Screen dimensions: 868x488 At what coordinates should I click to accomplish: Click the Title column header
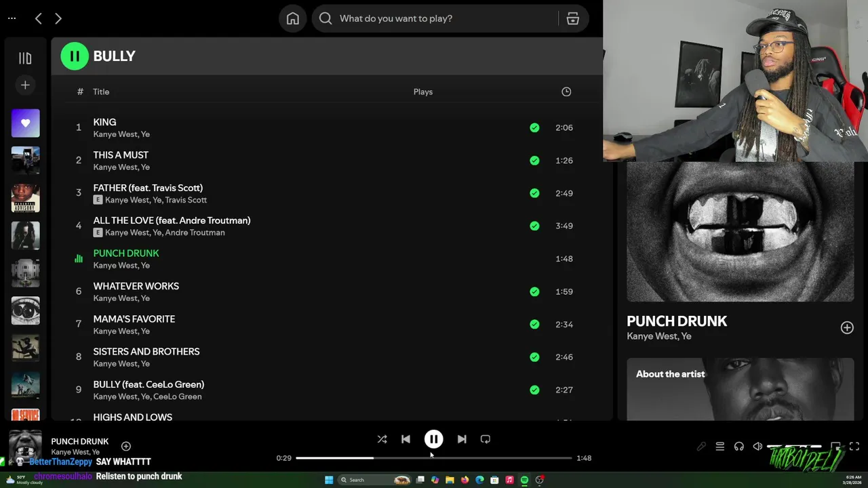[x=101, y=91]
